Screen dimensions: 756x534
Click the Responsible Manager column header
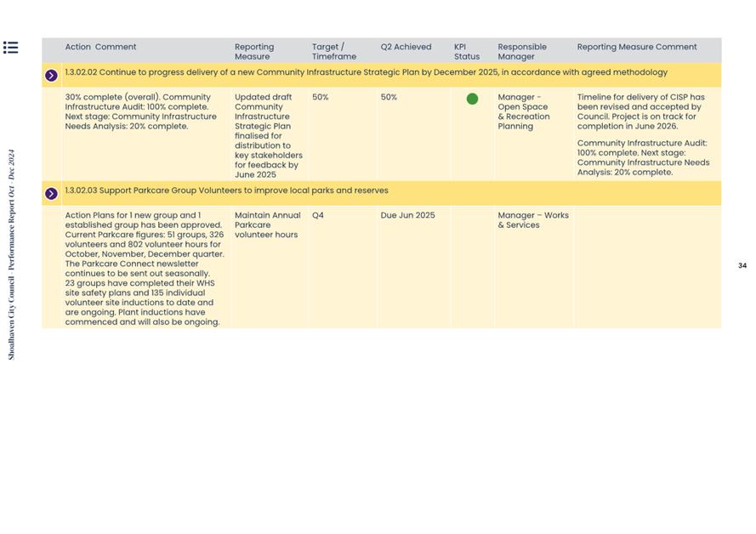pyautogui.click(x=522, y=52)
